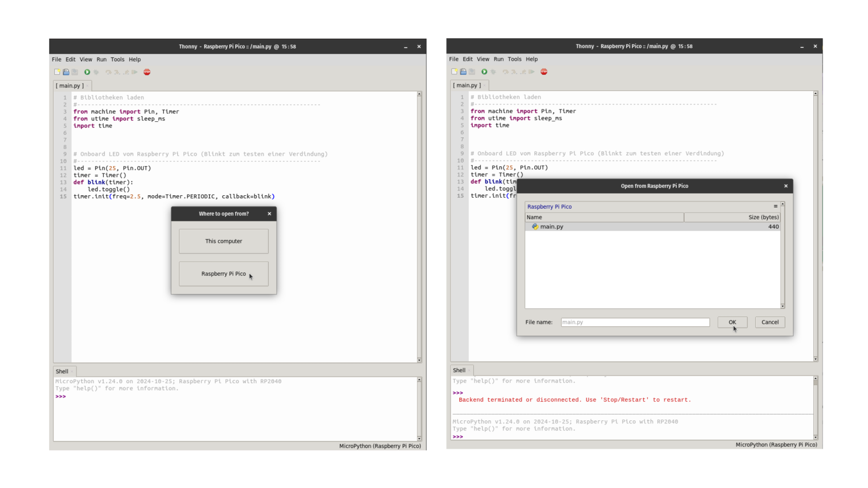Open Edit menu in left Thonny window
The image size is (868, 488).
point(70,59)
